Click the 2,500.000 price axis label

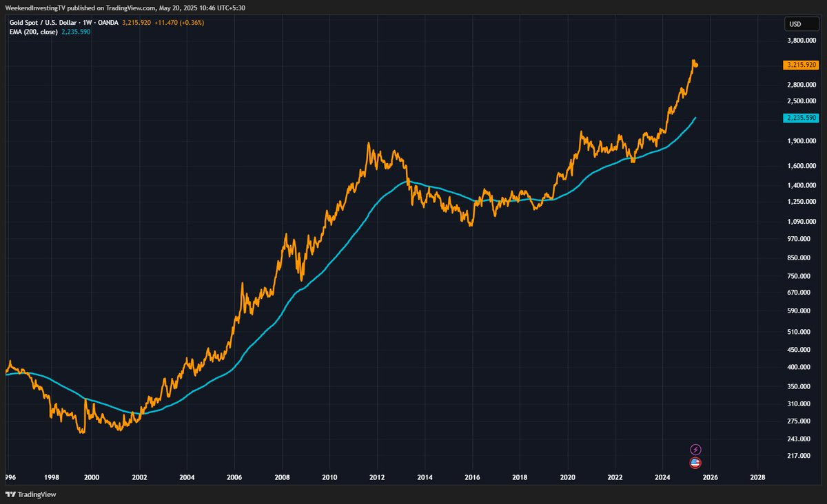(802, 101)
